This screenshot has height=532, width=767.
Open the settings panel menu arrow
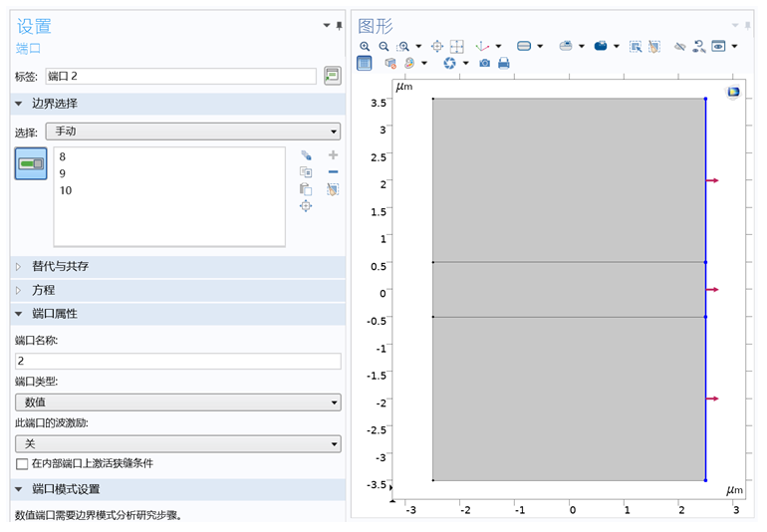tap(327, 26)
